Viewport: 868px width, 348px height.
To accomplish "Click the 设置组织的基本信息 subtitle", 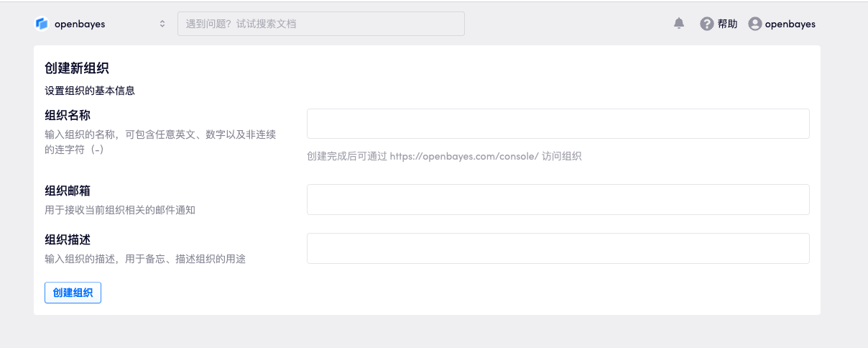I will [x=90, y=91].
